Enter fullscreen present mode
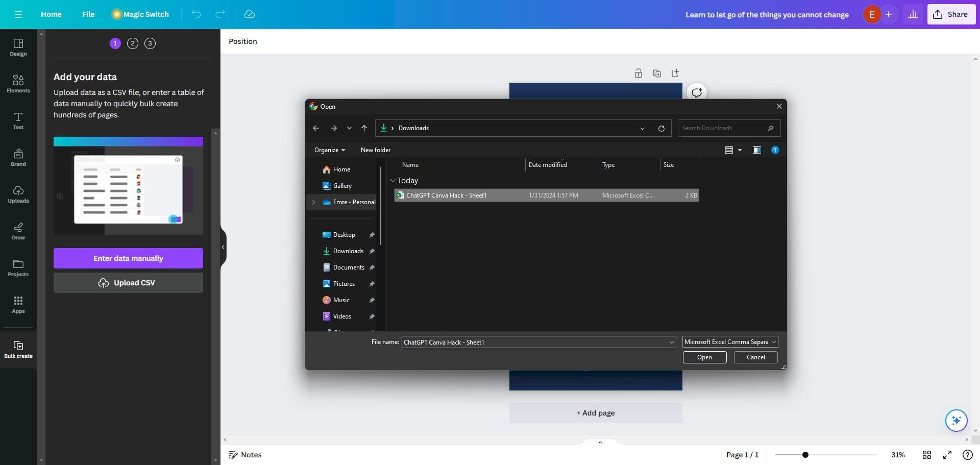Viewport: 980px width, 465px height. (x=947, y=455)
